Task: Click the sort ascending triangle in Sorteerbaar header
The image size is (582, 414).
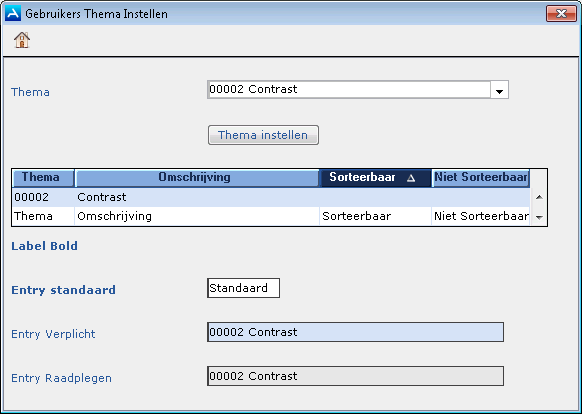Action: (411, 178)
